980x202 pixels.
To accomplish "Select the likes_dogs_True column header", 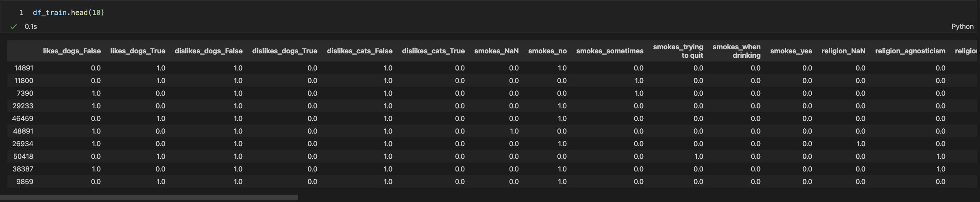I will [137, 51].
